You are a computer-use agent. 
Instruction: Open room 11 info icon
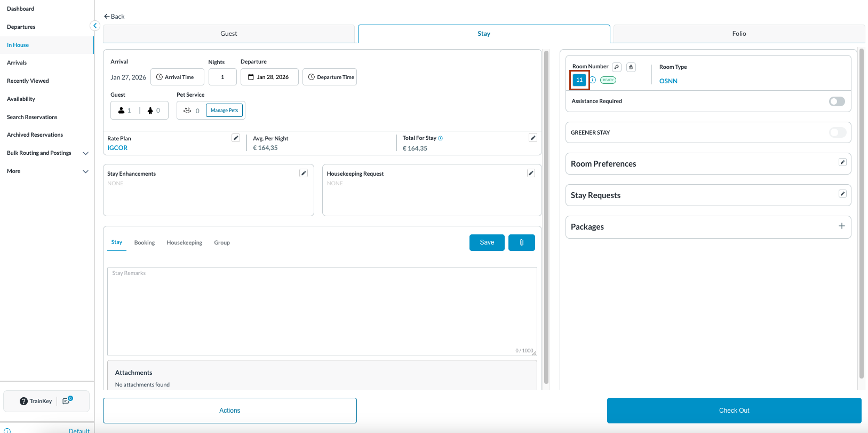593,80
